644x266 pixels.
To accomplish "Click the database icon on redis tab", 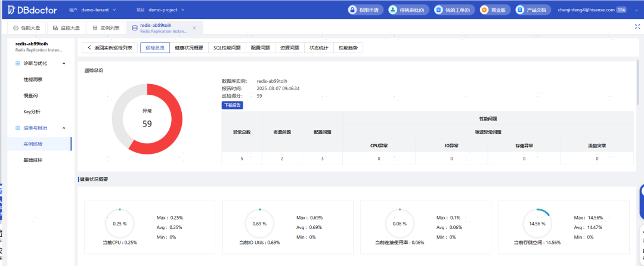I will [x=135, y=28].
